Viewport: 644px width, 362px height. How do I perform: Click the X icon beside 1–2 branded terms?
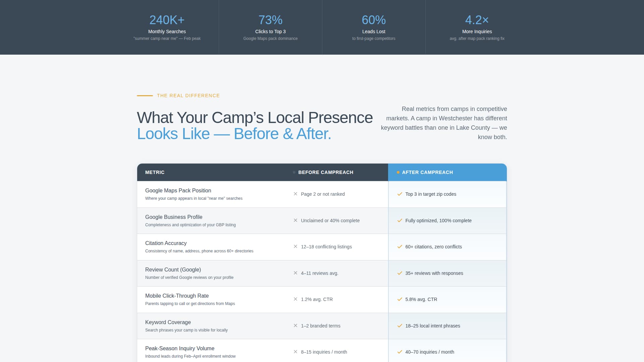point(296,325)
